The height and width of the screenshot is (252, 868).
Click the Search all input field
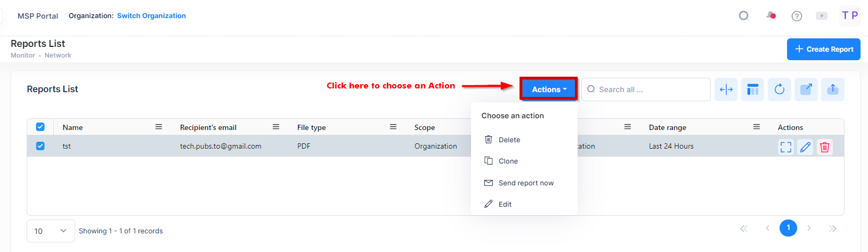coord(646,90)
